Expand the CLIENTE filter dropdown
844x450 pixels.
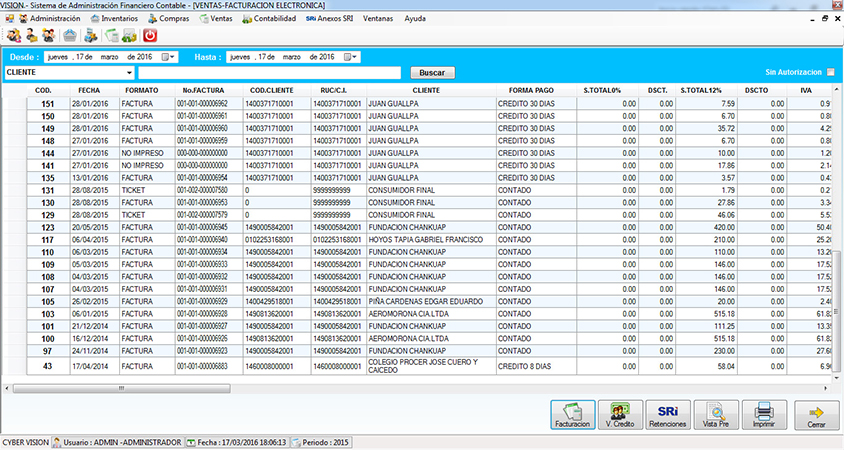point(130,73)
